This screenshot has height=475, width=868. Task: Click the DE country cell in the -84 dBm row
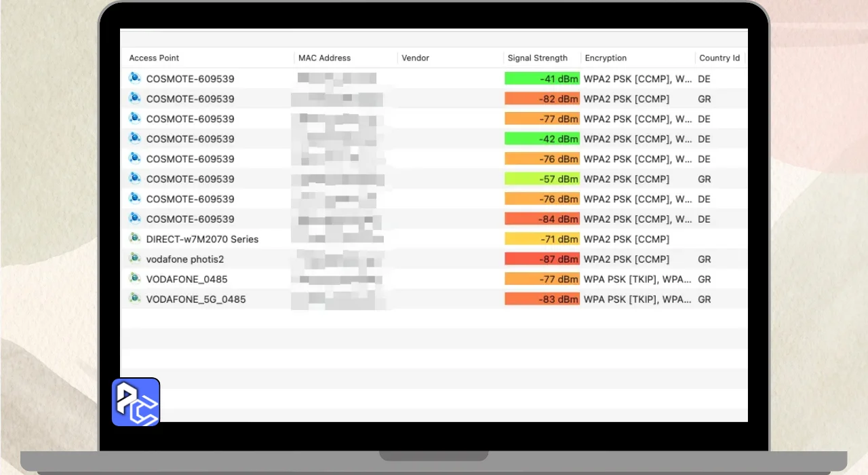[x=705, y=219]
